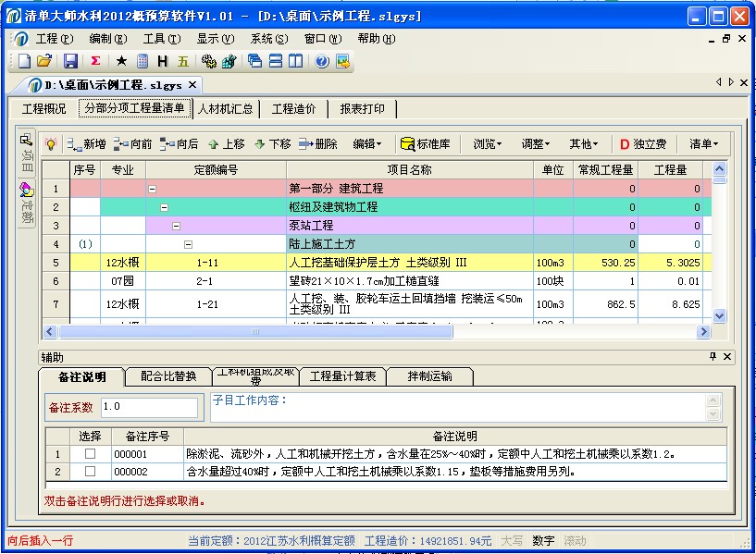Viewport: 756px width, 554px height.
Task: Click the 备注系数 input field
Action: click(149, 407)
